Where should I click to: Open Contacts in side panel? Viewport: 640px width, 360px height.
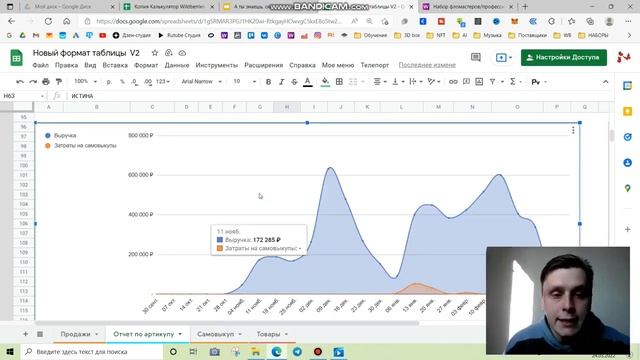627,163
